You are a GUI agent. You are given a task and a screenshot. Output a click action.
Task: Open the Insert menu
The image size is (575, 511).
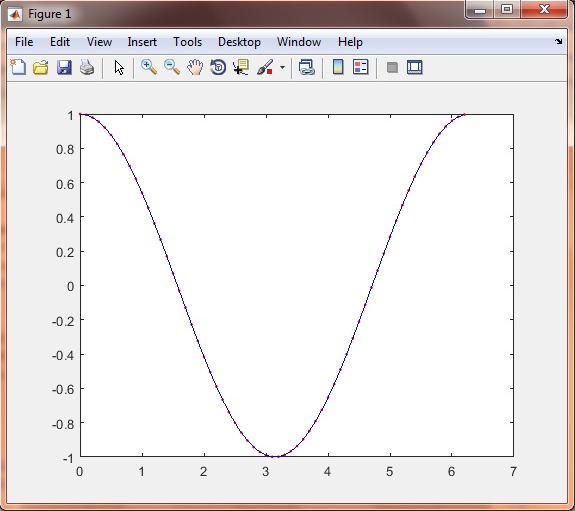point(142,42)
